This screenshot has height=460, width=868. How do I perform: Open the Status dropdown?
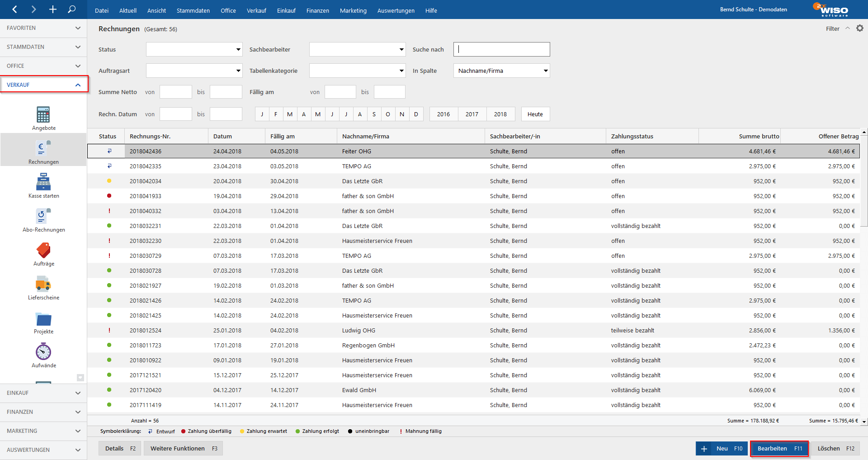pyautogui.click(x=194, y=49)
